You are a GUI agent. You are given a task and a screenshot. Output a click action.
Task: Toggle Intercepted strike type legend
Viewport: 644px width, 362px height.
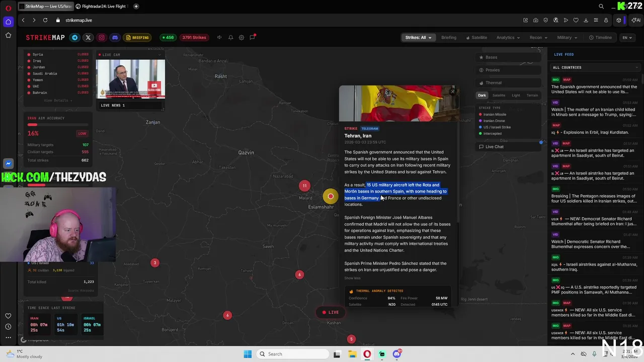tap(490, 134)
